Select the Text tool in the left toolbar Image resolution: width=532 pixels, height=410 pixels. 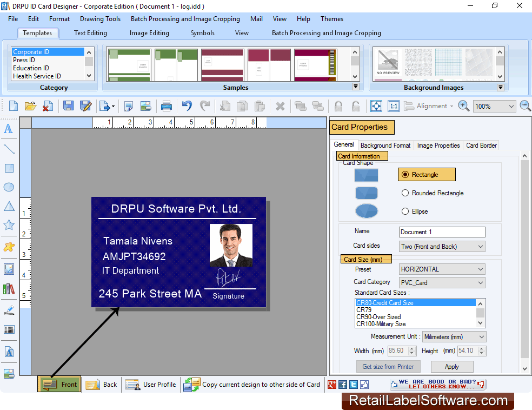[x=8, y=129]
